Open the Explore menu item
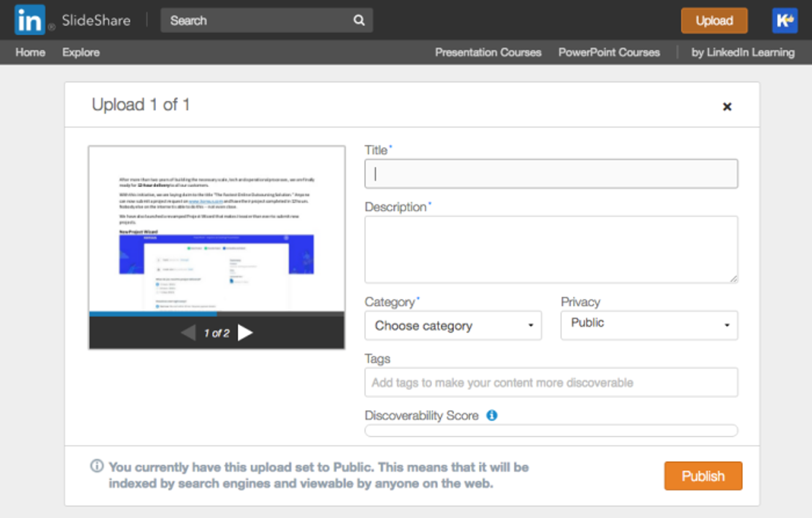Viewport: 812px width, 518px height. [x=81, y=52]
